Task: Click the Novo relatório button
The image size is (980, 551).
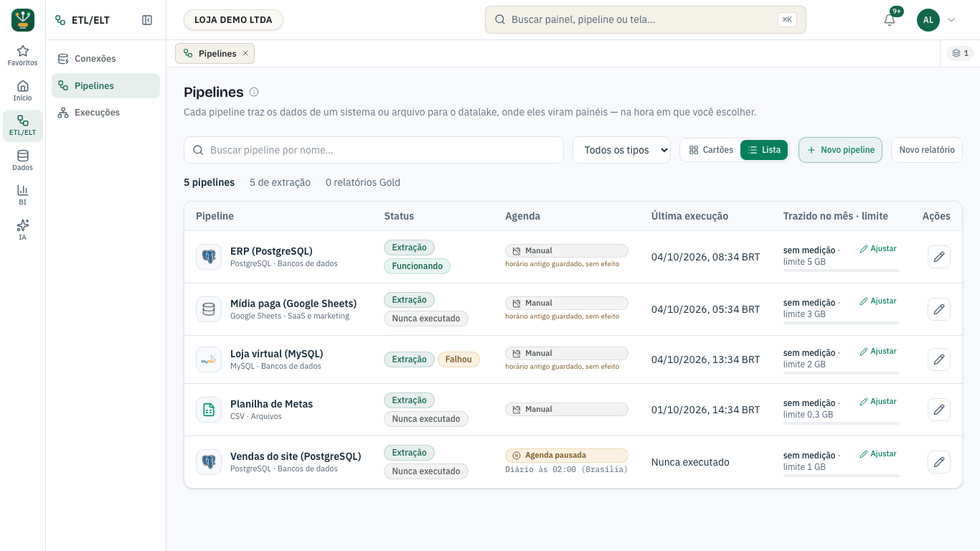Action: point(927,150)
